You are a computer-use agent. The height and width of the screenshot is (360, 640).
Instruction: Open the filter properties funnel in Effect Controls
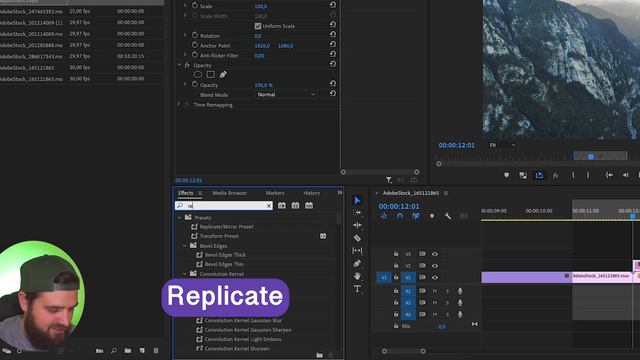pos(389,180)
